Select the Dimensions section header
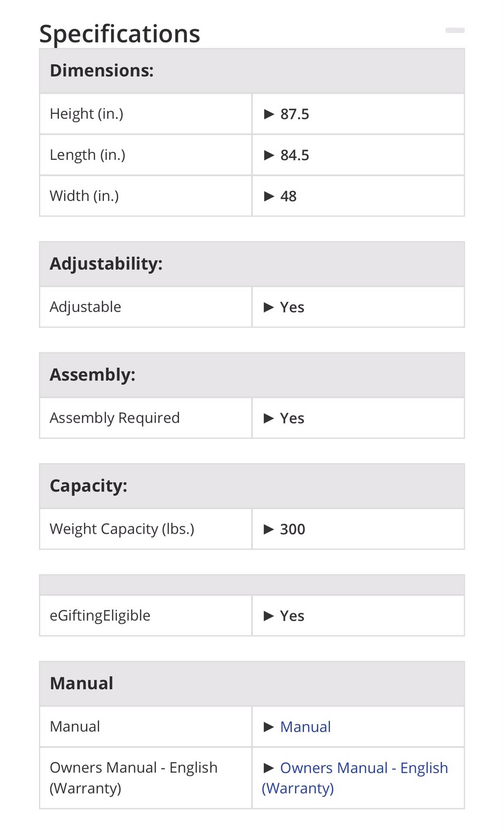 252,71
